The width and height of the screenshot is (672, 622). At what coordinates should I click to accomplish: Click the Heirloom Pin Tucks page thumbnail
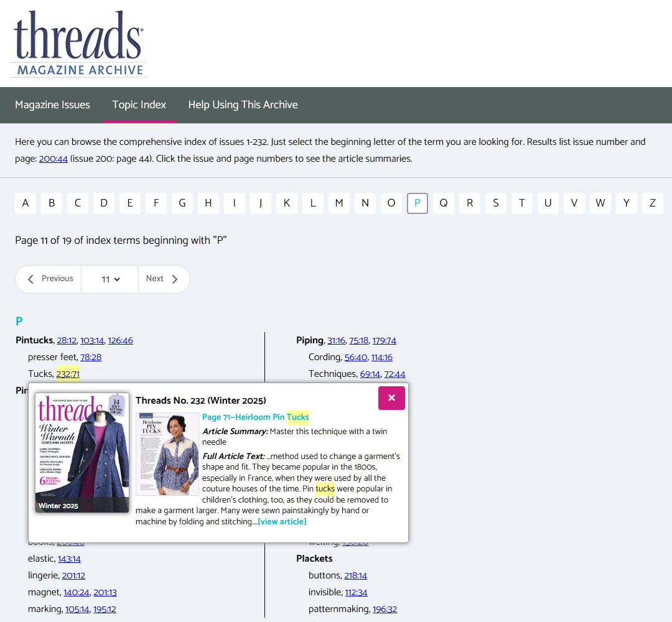tap(167, 453)
